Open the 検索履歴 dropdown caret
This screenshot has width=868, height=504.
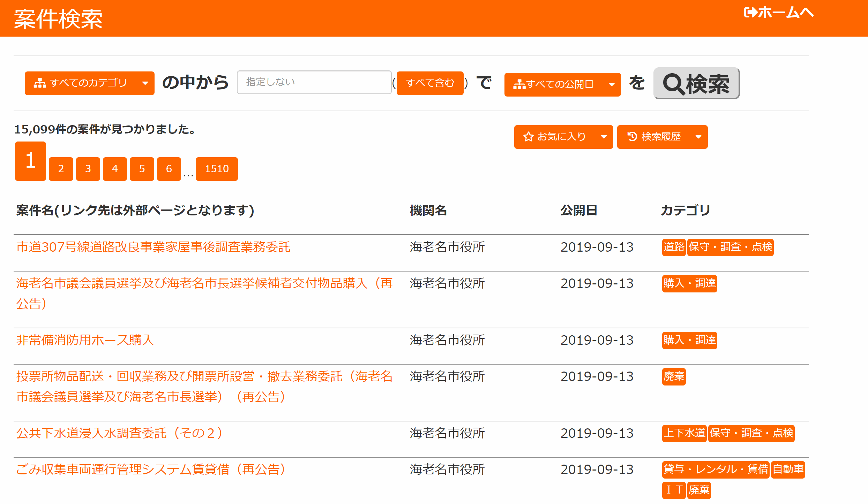click(698, 137)
